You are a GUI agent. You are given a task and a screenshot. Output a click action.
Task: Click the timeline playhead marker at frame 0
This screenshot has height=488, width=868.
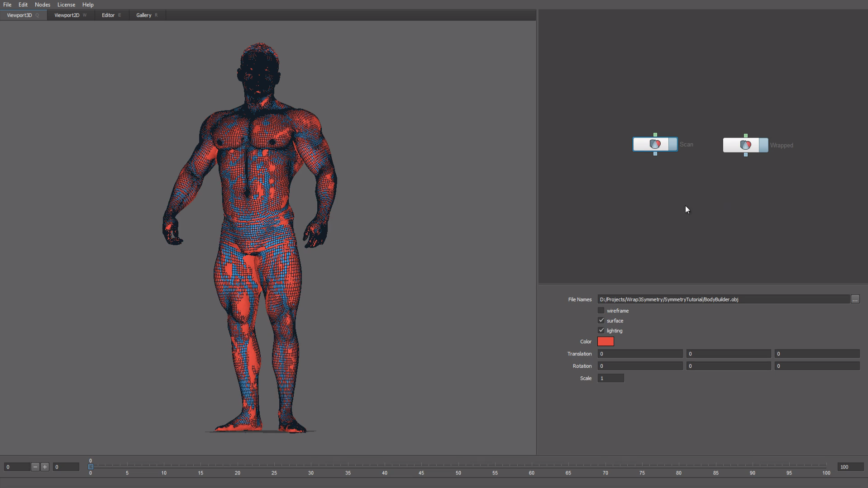(91, 466)
